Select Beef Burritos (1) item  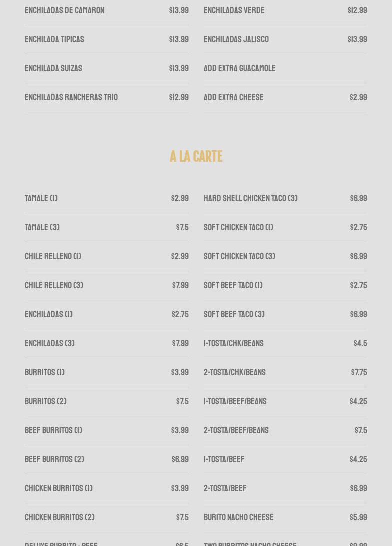point(53,430)
